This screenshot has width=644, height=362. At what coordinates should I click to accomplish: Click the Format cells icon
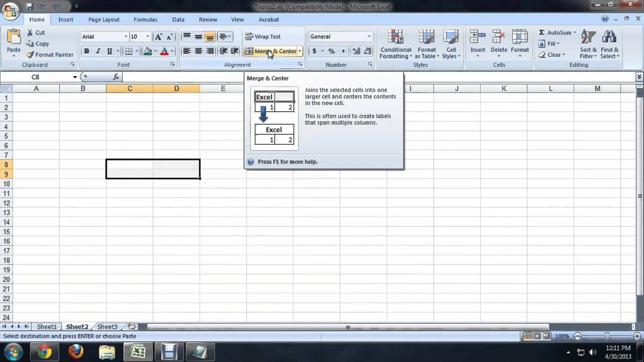tap(520, 38)
